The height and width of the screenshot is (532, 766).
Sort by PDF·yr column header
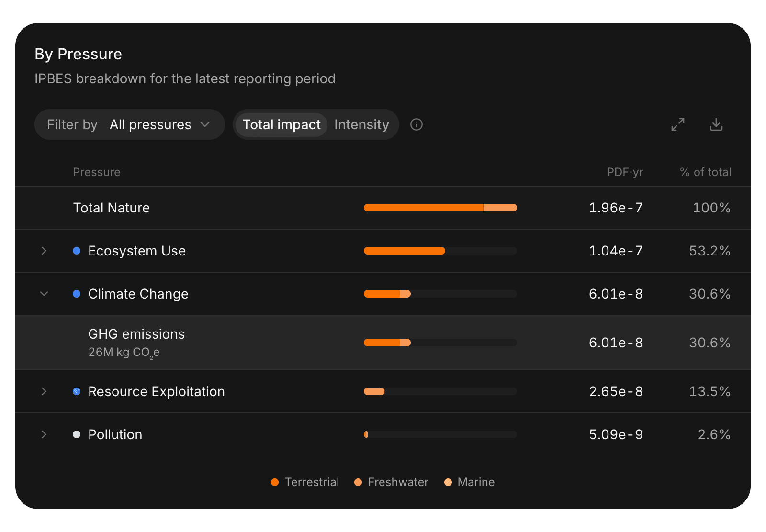(625, 172)
